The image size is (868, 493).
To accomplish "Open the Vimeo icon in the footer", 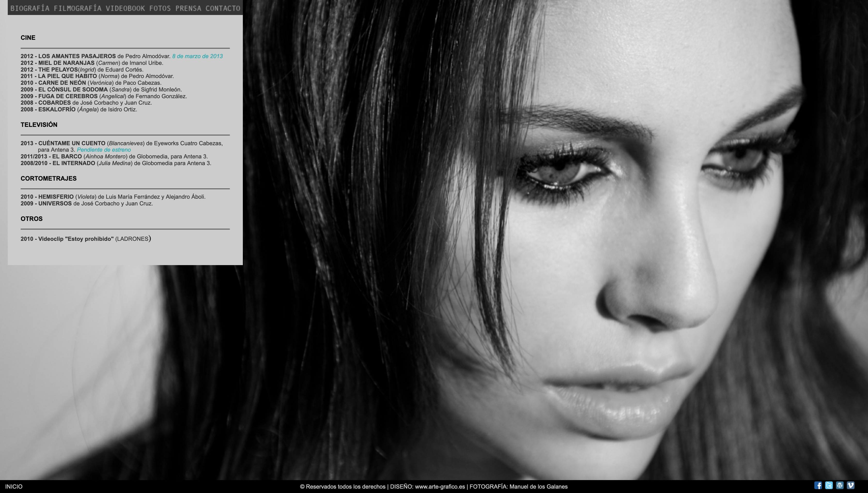I will [850, 486].
